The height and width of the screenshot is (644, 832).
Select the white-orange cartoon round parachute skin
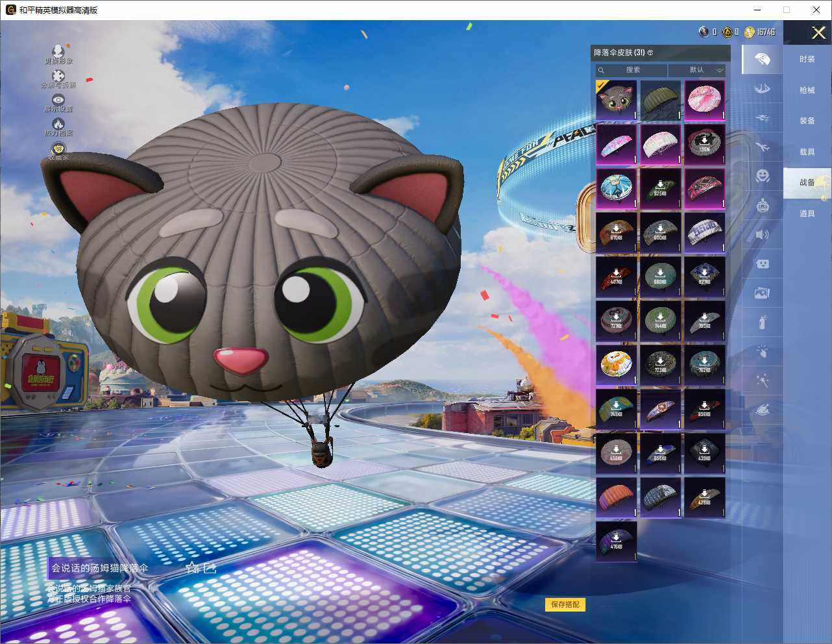click(617, 365)
